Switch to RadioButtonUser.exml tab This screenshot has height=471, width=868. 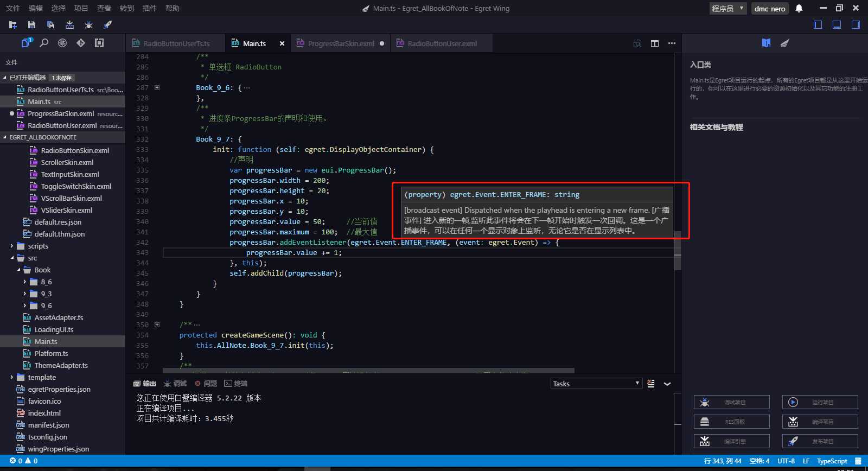[x=442, y=43]
